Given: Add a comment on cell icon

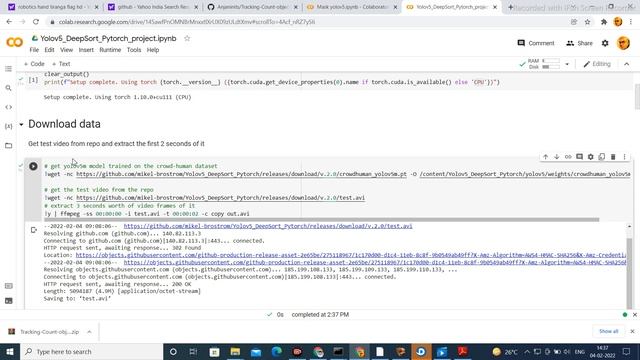Looking at the screenshot, I should point(579,157).
